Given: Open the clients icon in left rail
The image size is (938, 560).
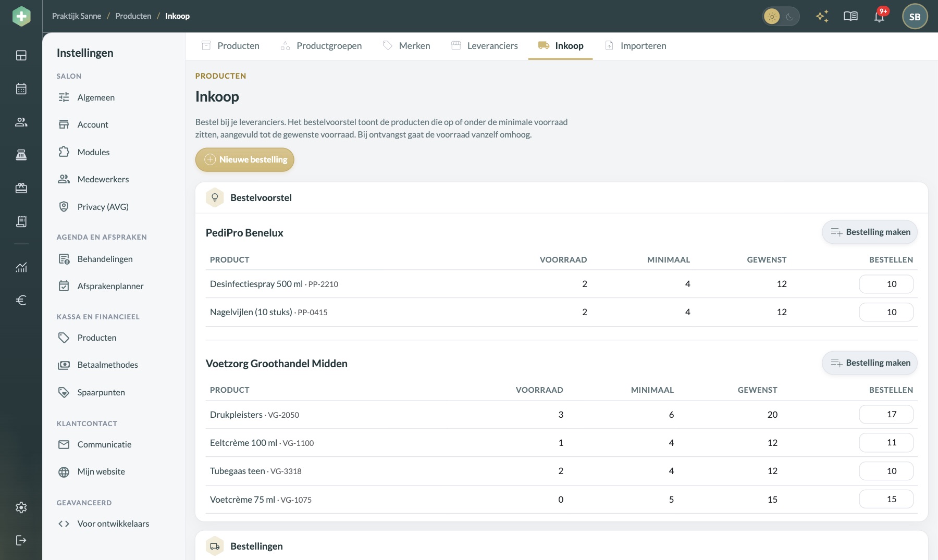Looking at the screenshot, I should [21, 122].
